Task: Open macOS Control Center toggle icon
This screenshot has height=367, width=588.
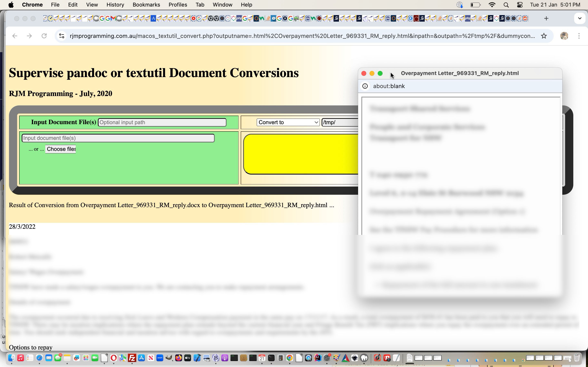Action: point(520,5)
